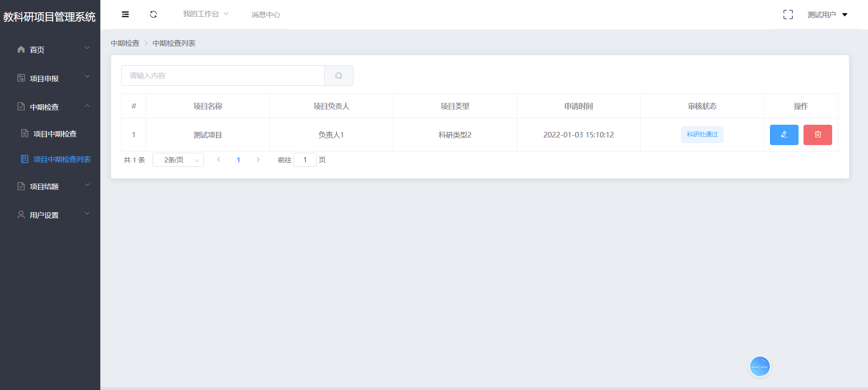Open the 2条/页 page size dropdown
The image size is (868, 390).
click(x=178, y=160)
